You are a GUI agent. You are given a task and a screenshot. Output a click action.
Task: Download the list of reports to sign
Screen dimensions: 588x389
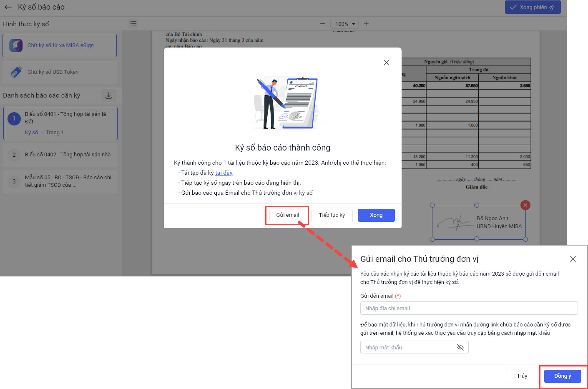click(x=108, y=95)
